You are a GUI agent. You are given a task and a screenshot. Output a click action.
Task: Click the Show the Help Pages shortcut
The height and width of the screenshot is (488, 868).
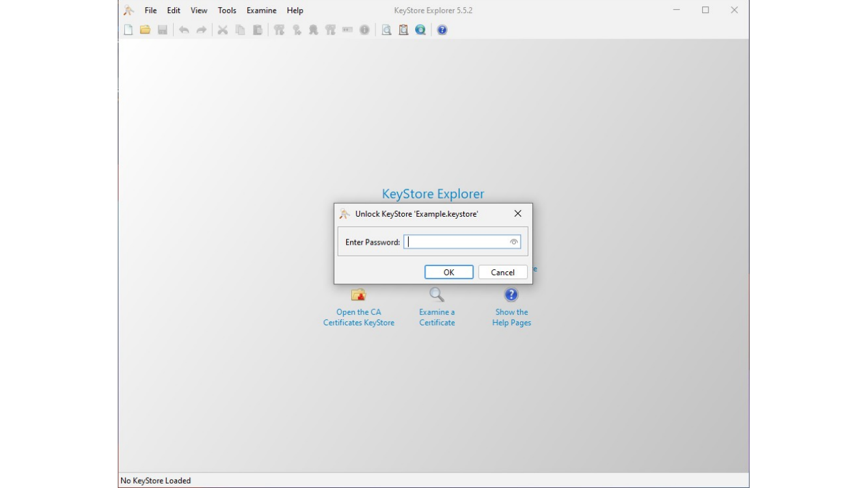coord(511,308)
